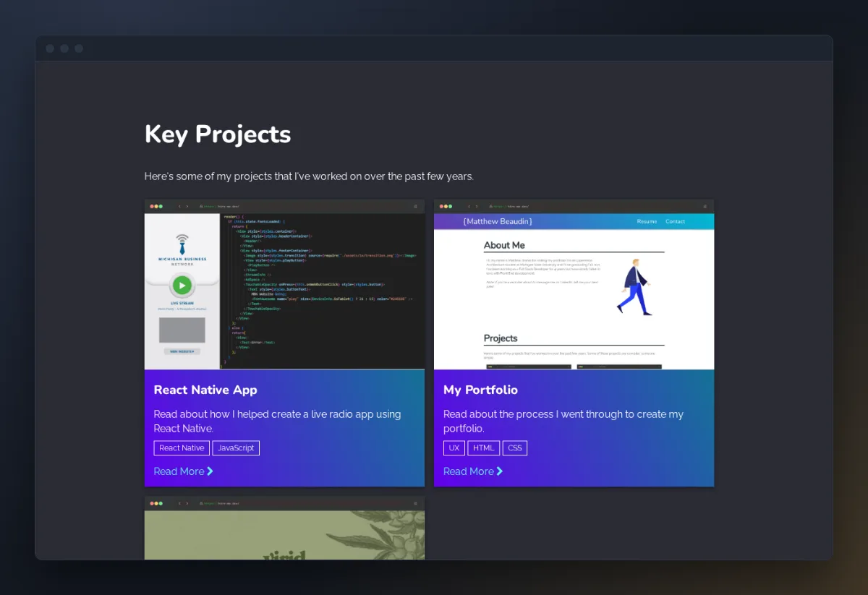Click the portfolio process description text
This screenshot has height=595, width=868.
coord(563,421)
